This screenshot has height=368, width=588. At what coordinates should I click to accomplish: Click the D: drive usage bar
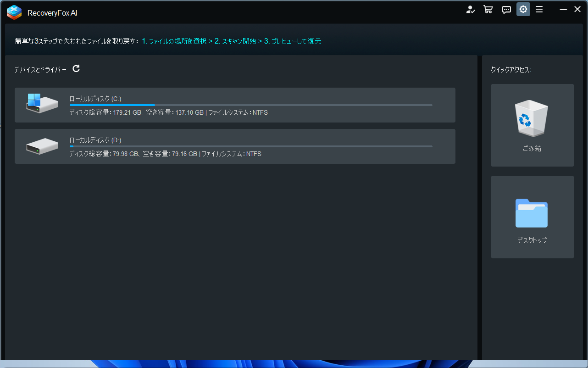(x=251, y=146)
